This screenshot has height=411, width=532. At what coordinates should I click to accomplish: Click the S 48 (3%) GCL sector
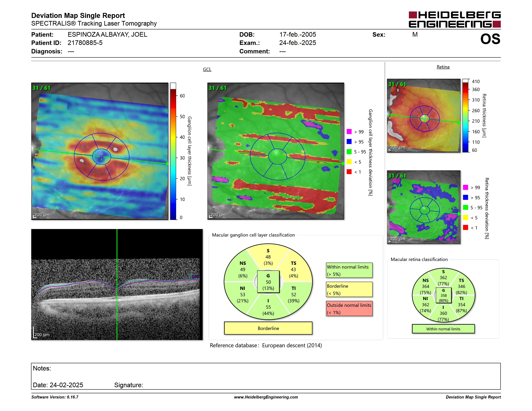click(268, 257)
